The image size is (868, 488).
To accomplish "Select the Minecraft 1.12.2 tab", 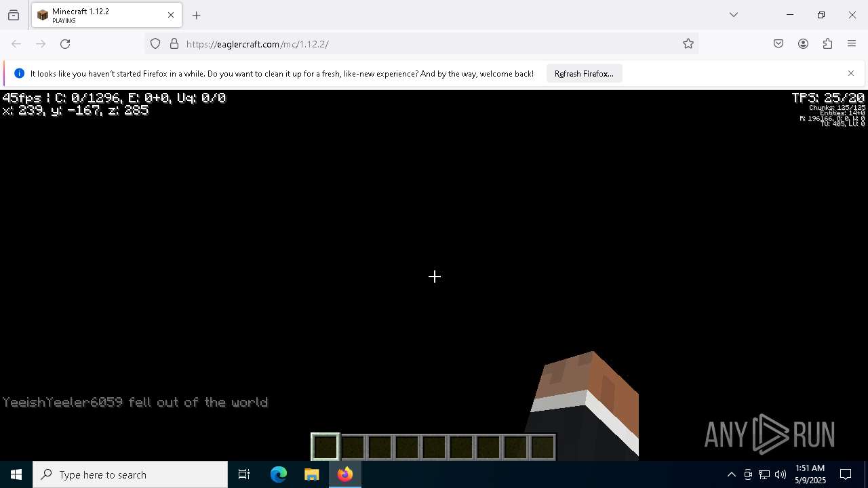I will [106, 15].
